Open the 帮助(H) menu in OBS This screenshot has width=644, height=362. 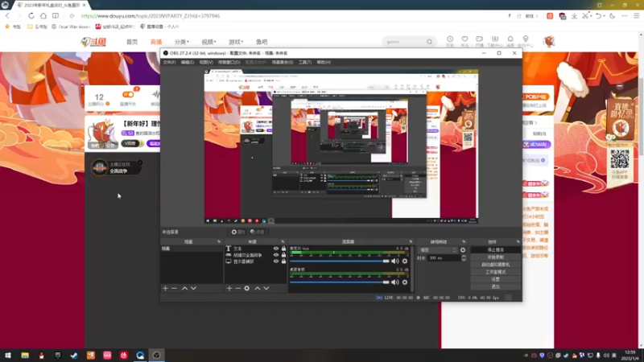pyautogui.click(x=324, y=63)
